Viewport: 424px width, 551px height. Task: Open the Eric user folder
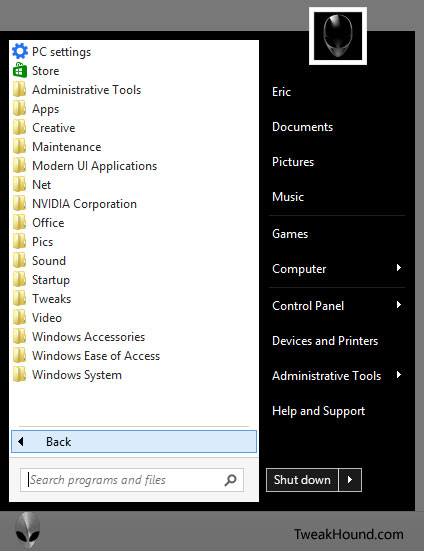[x=281, y=92]
